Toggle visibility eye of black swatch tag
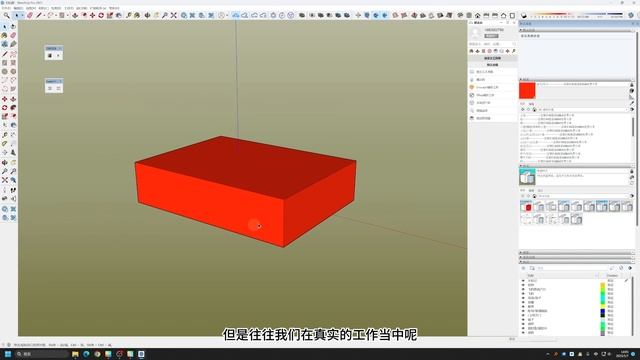Screen dimensions: 640x360 coord(524,316)
